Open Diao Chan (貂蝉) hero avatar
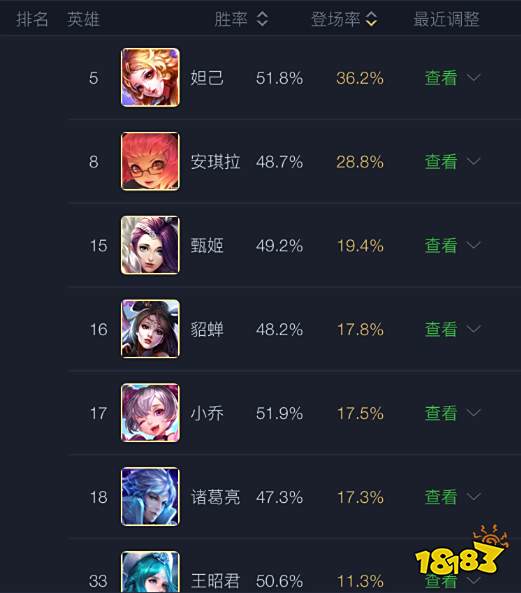The image size is (521, 593). coord(150,329)
